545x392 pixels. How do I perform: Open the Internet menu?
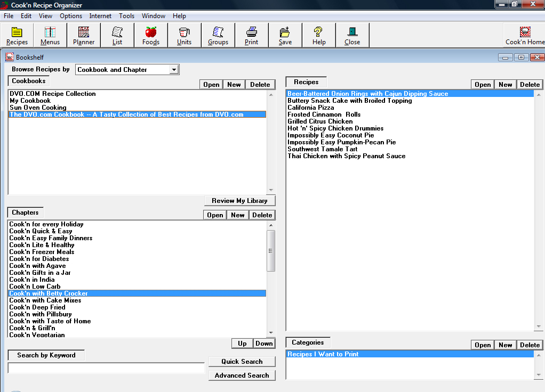100,16
